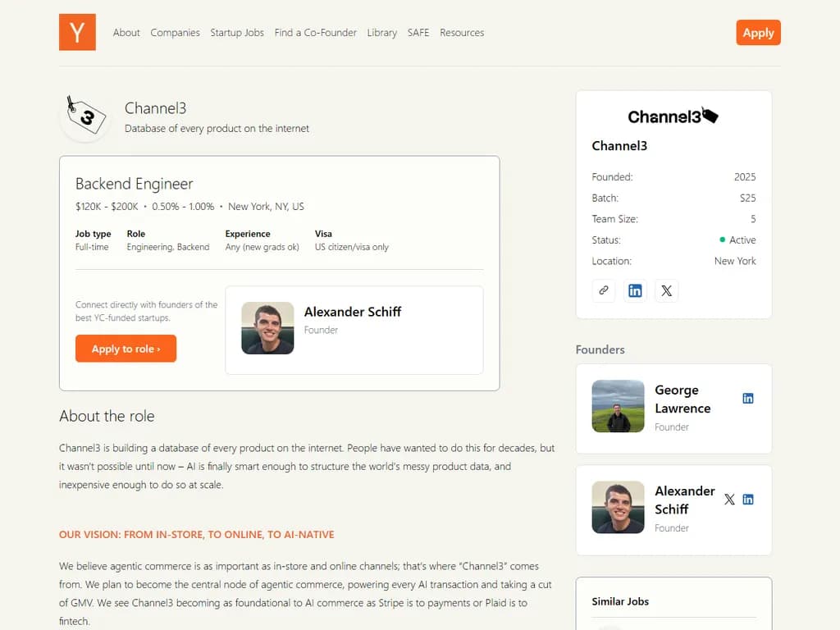Open Channel3 website link icon

point(604,290)
